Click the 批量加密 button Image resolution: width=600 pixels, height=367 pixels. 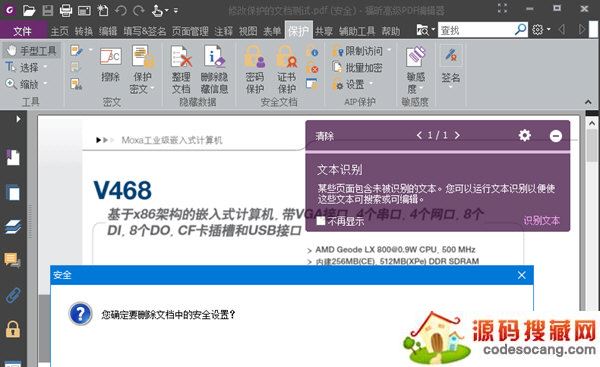click(x=357, y=67)
